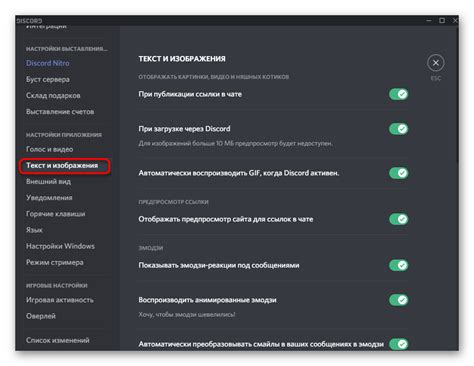Close the Discord window

[455, 21]
